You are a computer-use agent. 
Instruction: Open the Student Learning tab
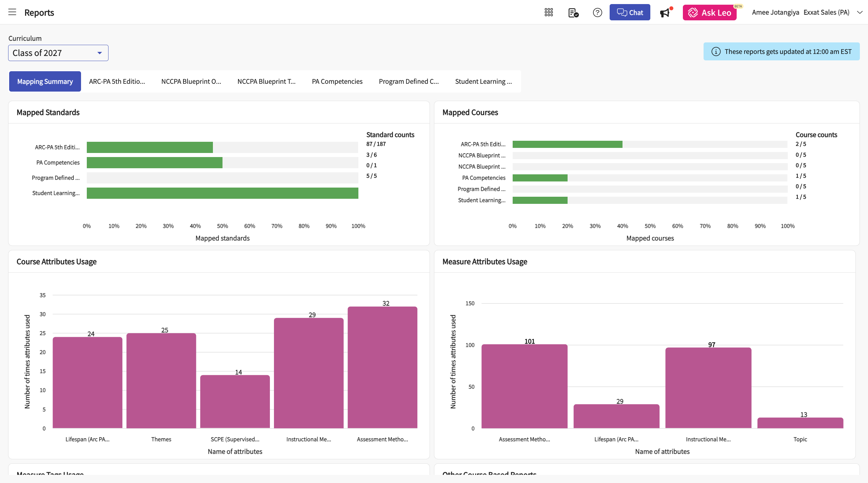tap(483, 81)
